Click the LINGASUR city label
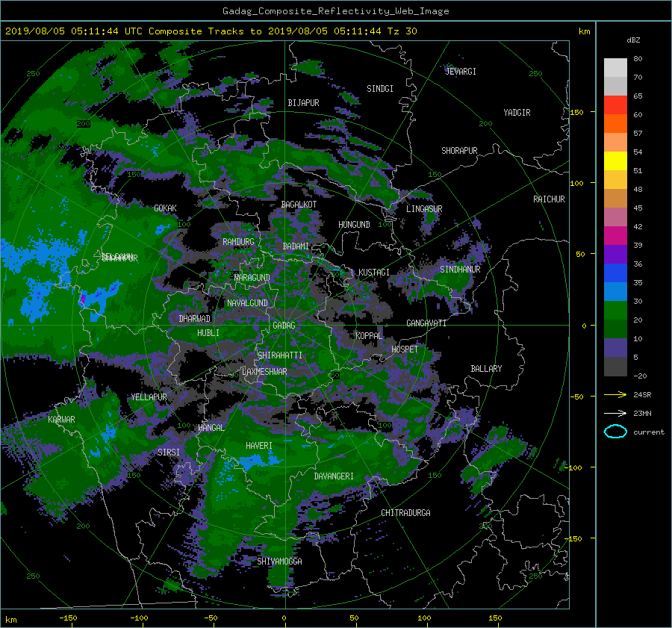672x628 pixels. (x=424, y=209)
